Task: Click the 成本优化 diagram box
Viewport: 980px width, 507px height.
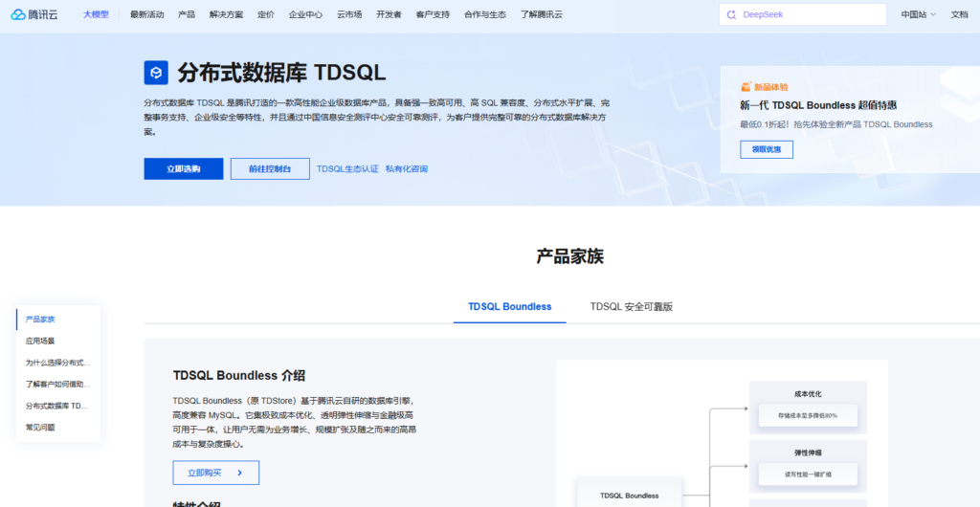Action: pos(808,408)
